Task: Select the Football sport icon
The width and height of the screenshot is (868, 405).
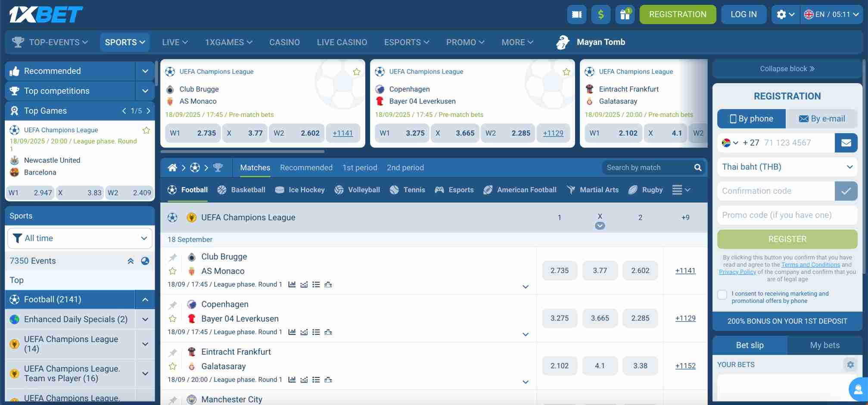Action: point(173,190)
